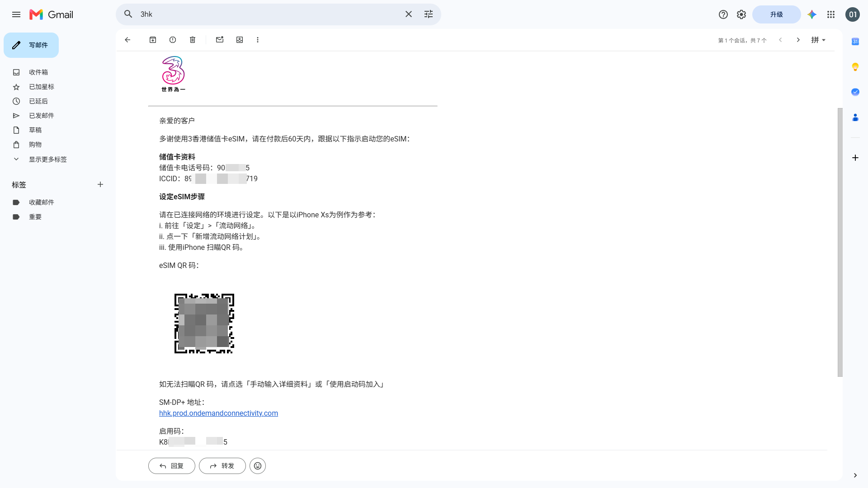Open the Gemini sparkle icon
Viewport: 868px width, 488px height.
(812, 14)
